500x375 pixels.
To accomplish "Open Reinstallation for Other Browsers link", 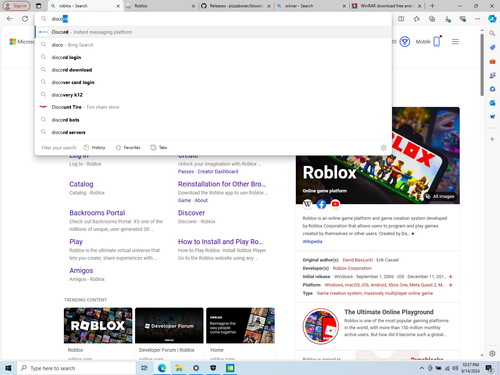I will click(x=222, y=184).
